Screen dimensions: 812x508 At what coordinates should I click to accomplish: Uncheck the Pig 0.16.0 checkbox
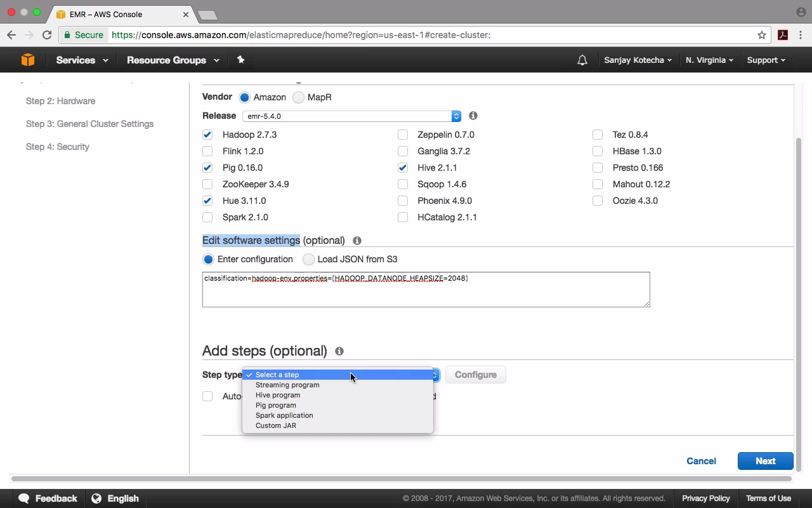pos(207,168)
